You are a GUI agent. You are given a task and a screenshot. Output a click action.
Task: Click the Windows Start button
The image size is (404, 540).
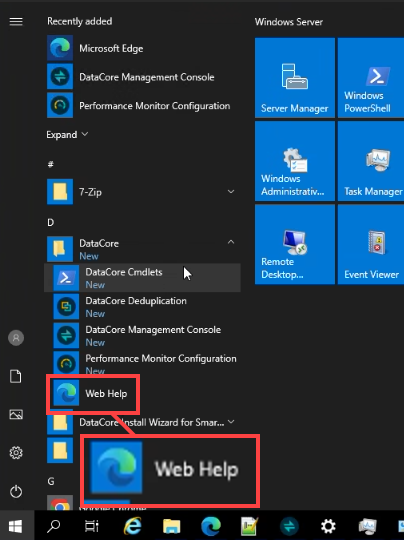16,526
